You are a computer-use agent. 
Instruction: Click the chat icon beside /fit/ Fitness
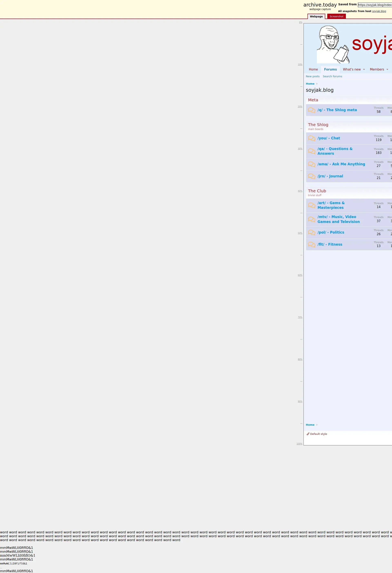pos(311,245)
